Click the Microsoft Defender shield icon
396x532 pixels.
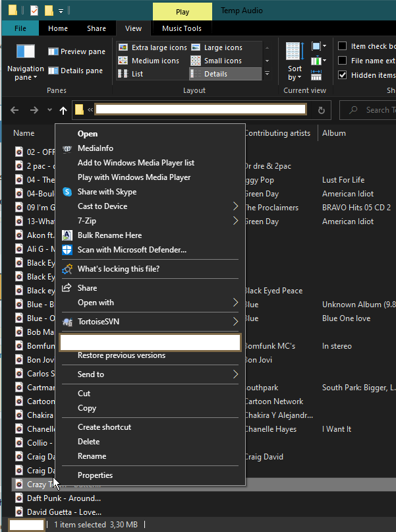(67, 250)
